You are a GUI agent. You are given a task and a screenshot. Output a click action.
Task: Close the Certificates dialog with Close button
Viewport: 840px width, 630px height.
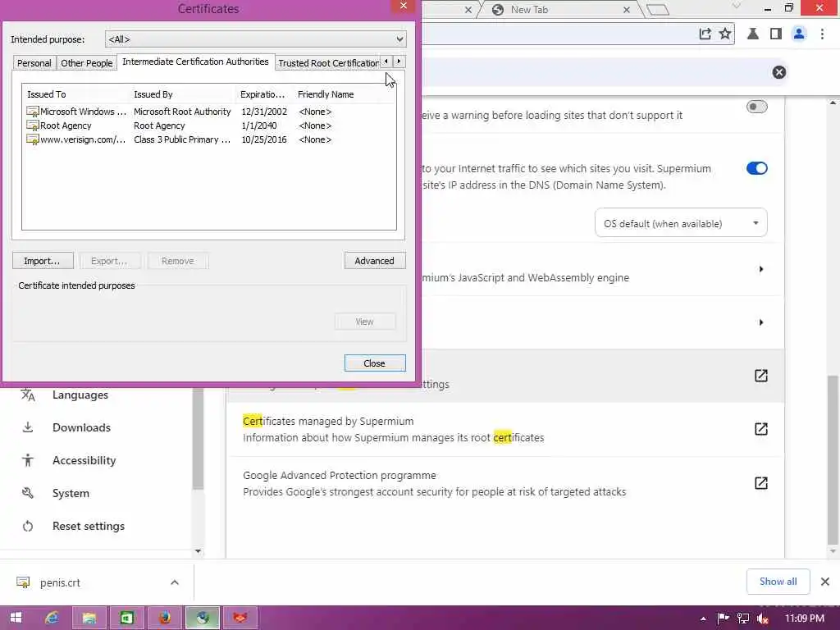pyautogui.click(x=374, y=363)
